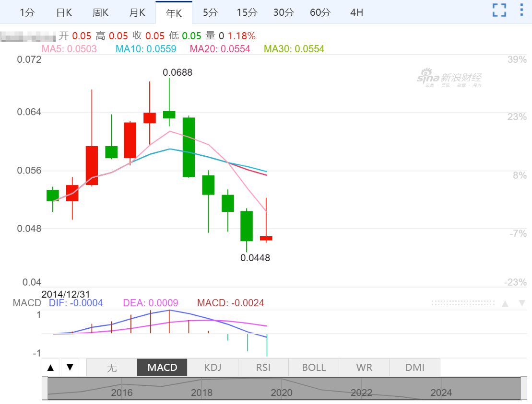
Task: Click the MA5 moving average legend label
Action: coord(70,49)
